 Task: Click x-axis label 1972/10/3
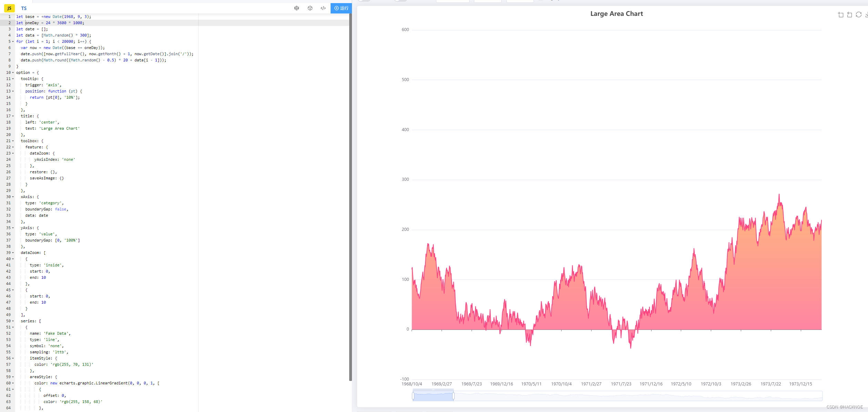[711, 384]
